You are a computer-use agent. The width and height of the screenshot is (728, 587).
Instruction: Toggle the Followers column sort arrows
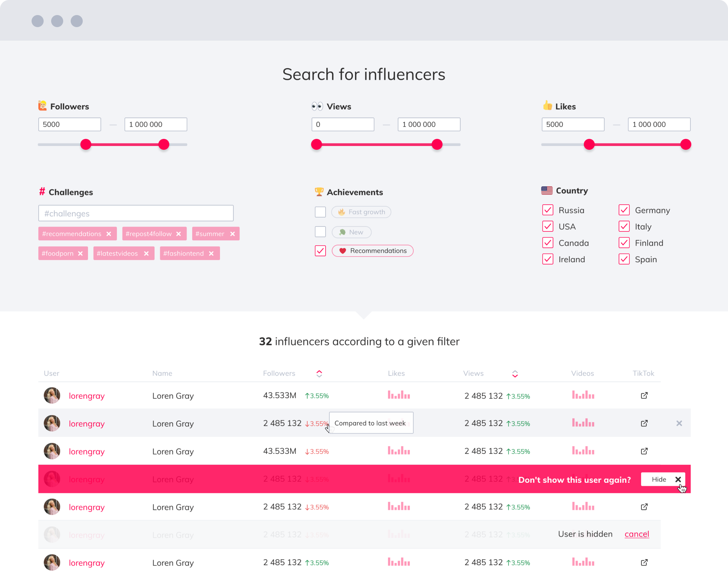coord(319,373)
